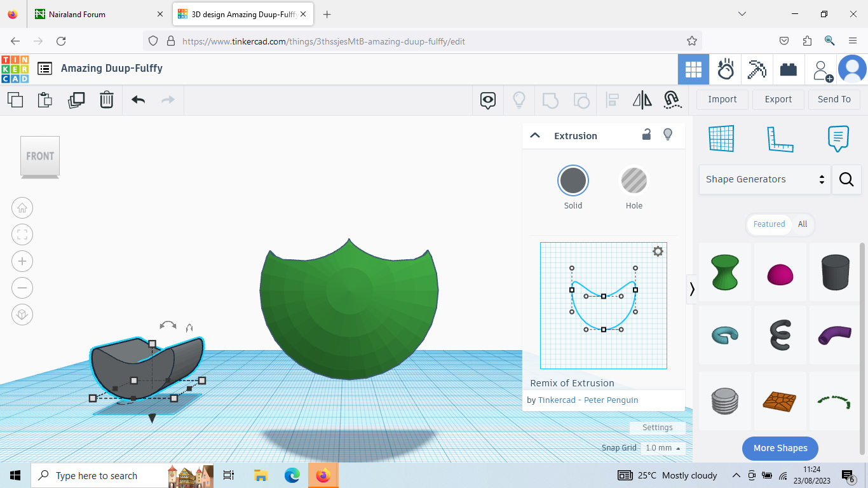
Task: Open the Blocks (Minecraft) export view
Action: [x=757, y=69]
